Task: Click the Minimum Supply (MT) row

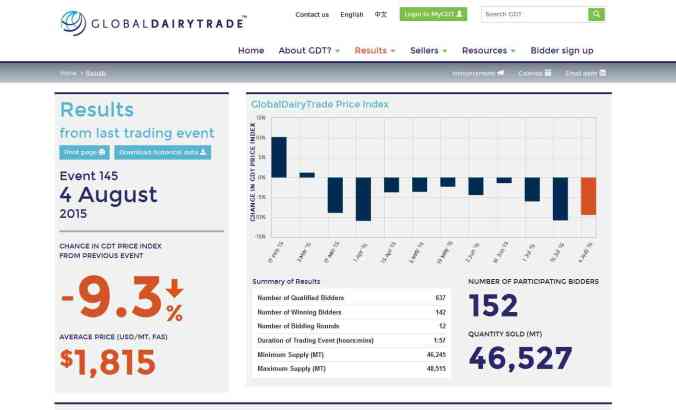Action: coord(351,355)
